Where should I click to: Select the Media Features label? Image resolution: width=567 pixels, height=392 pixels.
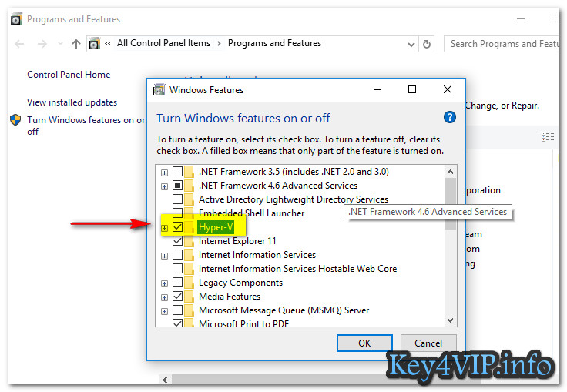(230, 297)
